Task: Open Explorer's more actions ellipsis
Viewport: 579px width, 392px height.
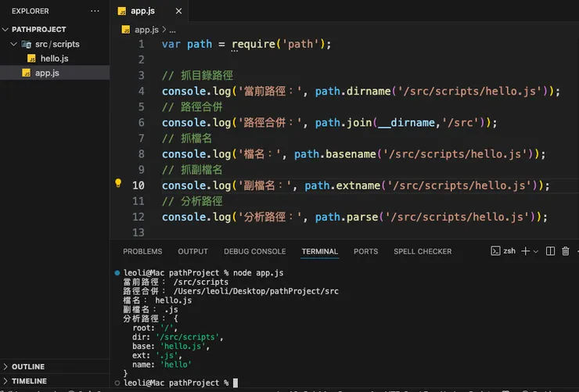Action: pos(95,11)
